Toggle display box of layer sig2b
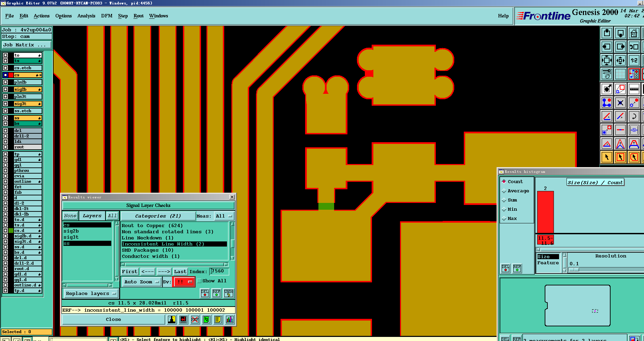This screenshot has height=341, width=644. pos(5,89)
